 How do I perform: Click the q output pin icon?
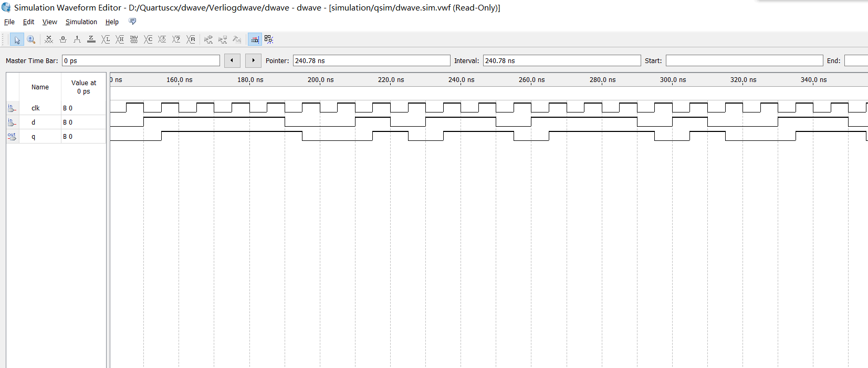(12, 136)
